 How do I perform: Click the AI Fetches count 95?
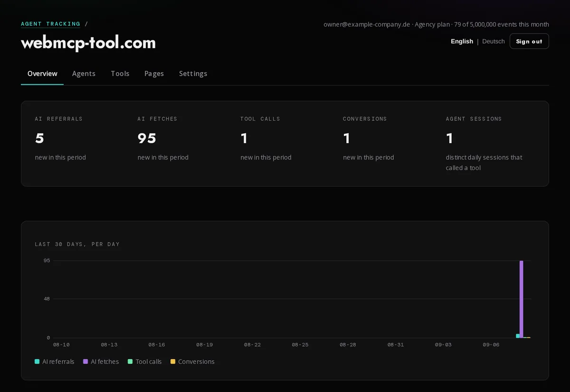[x=147, y=138]
